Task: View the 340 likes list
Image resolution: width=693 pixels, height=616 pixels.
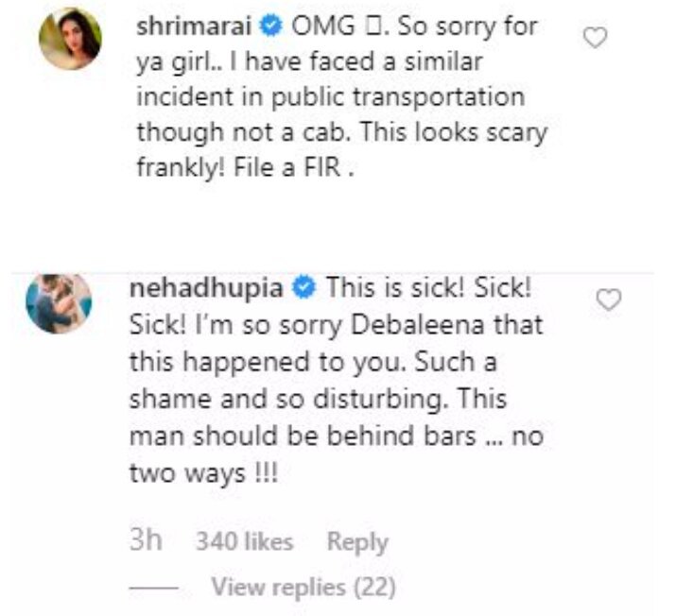Action: click(244, 542)
